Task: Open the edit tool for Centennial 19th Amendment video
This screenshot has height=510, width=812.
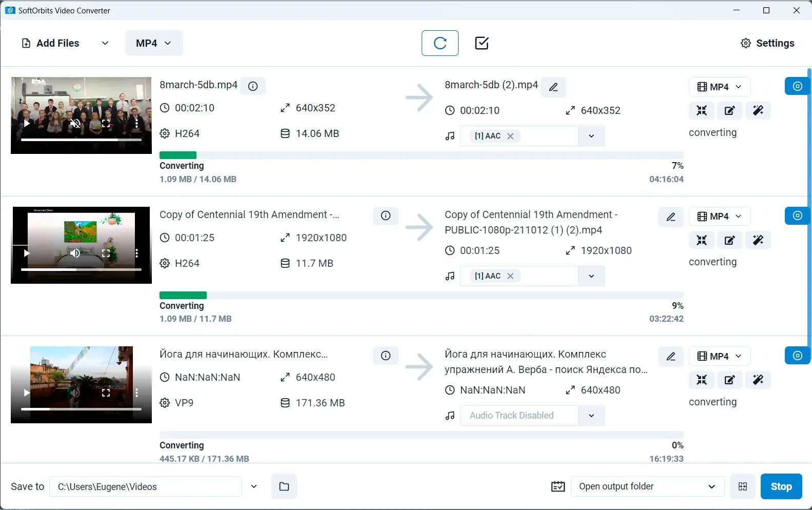Action: pyautogui.click(x=729, y=240)
